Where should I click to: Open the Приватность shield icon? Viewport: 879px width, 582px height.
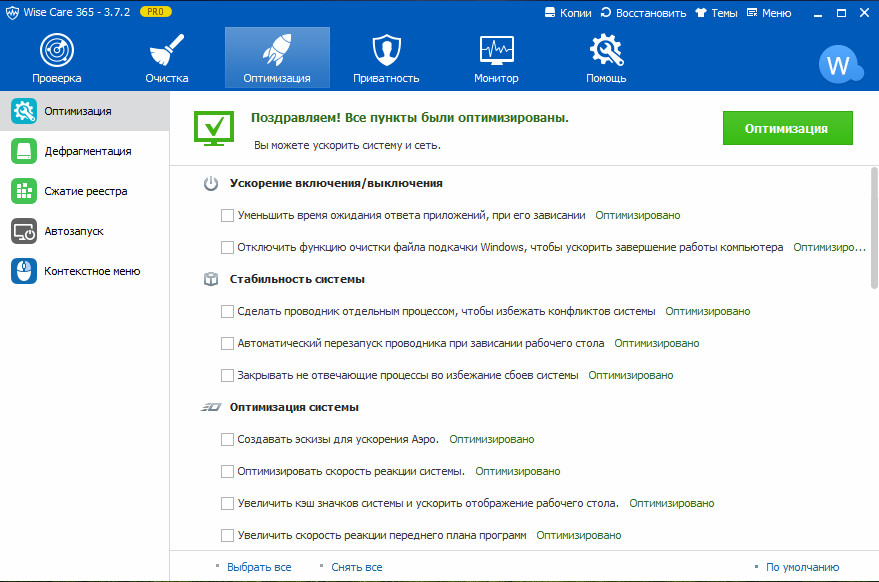point(387,50)
